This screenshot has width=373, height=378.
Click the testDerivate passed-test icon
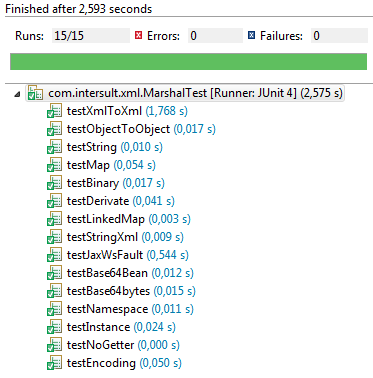54,201
